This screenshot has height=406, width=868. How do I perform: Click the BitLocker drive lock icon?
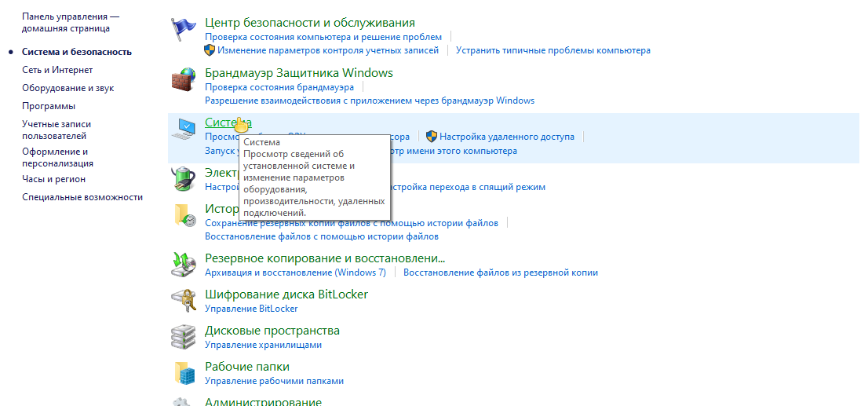[183, 302]
